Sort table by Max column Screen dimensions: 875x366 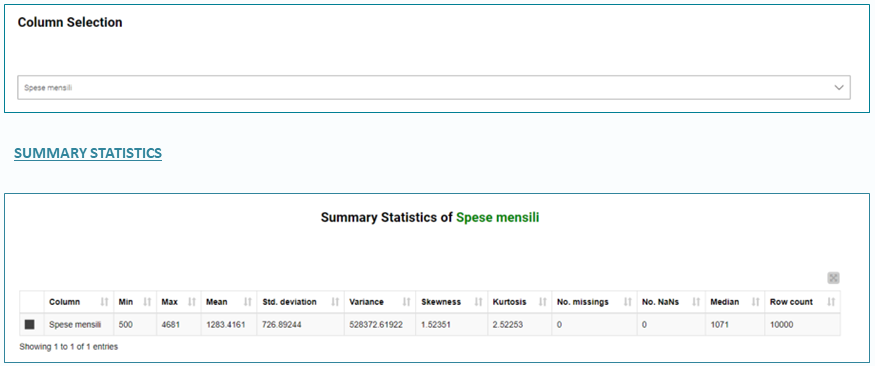[x=179, y=302]
